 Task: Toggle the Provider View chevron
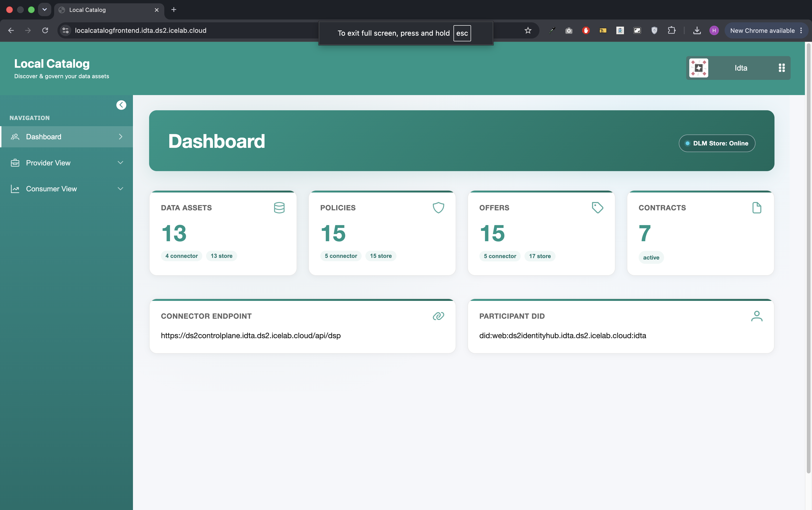point(121,163)
